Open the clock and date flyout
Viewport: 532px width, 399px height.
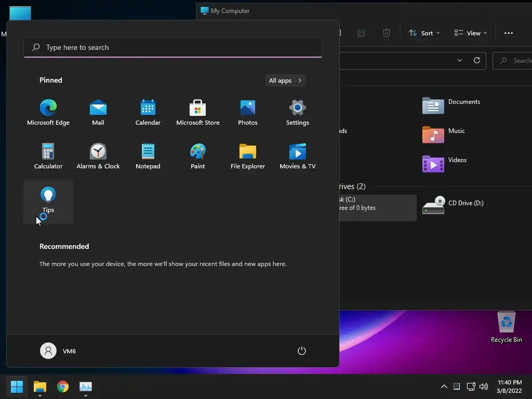coord(509,387)
